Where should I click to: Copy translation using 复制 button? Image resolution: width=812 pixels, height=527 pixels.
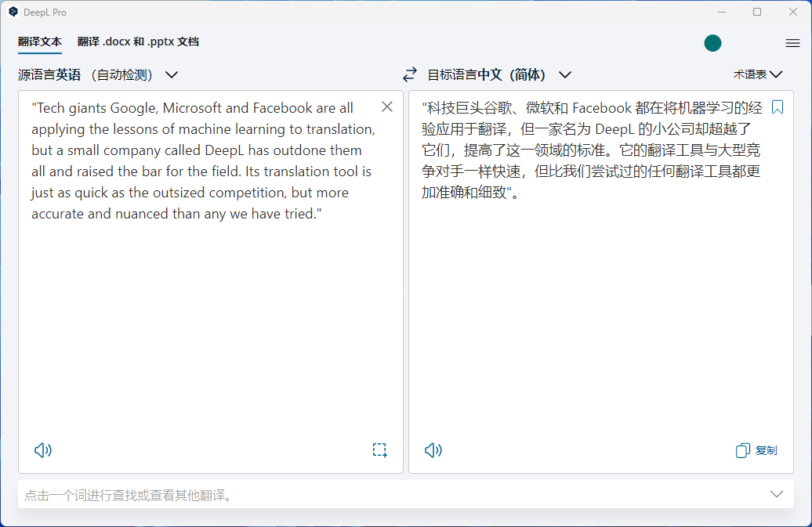[756, 450]
